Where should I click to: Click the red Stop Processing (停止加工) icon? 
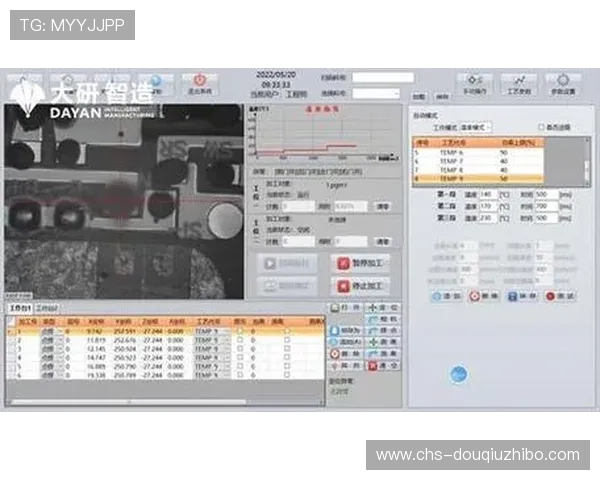(343, 286)
